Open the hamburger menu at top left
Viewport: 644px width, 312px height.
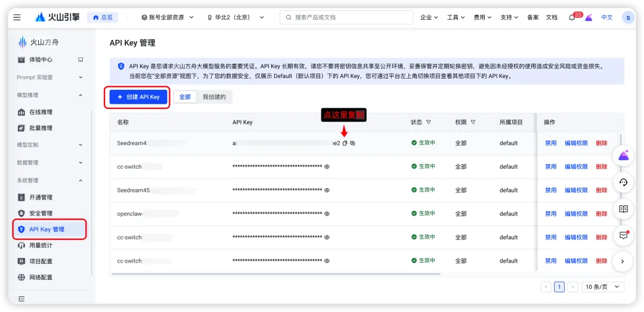pos(17,17)
